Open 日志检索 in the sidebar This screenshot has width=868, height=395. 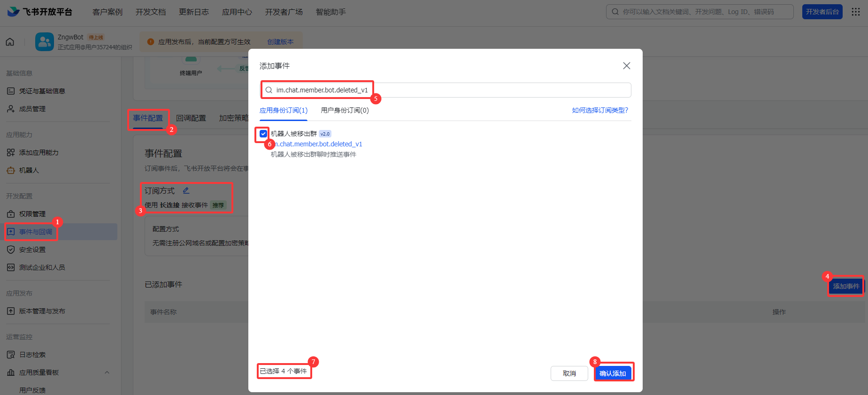click(32, 355)
